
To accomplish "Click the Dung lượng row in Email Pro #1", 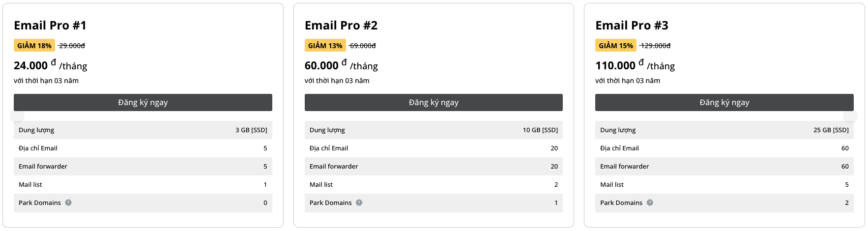I will pos(143,130).
